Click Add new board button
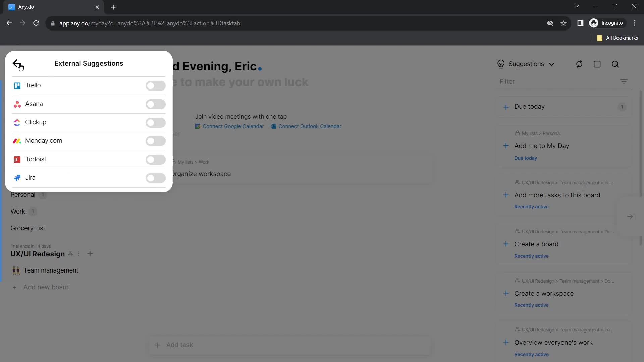The height and width of the screenshot is (362, 644). click(46, 287)
